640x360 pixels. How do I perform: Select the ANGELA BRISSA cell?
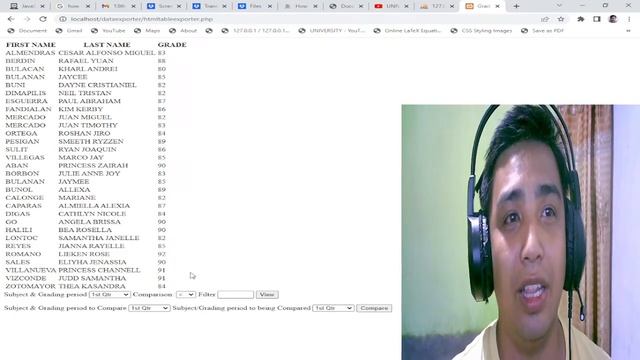coord(89,222)
